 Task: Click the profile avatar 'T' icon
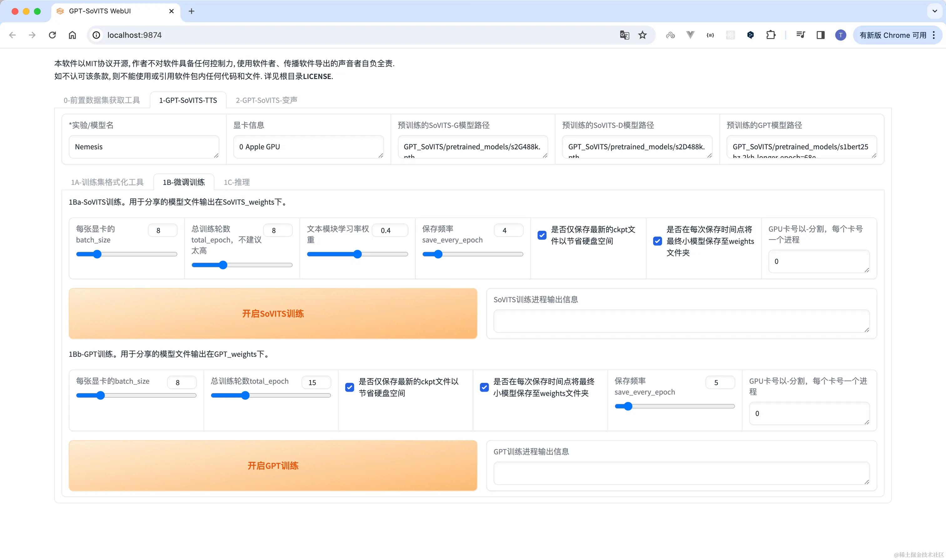pyautogui.click(x=840, y=35)
